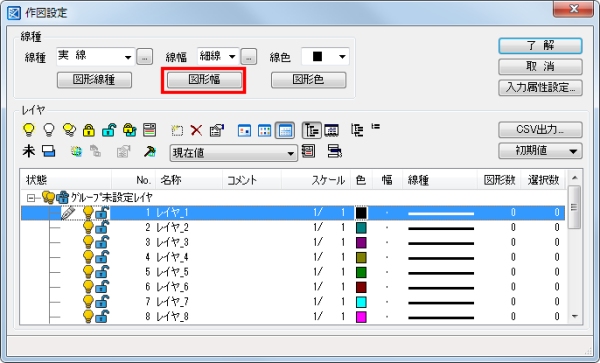Select the small icon grid view button
600x363 pixels.
(x=264, y=130)
